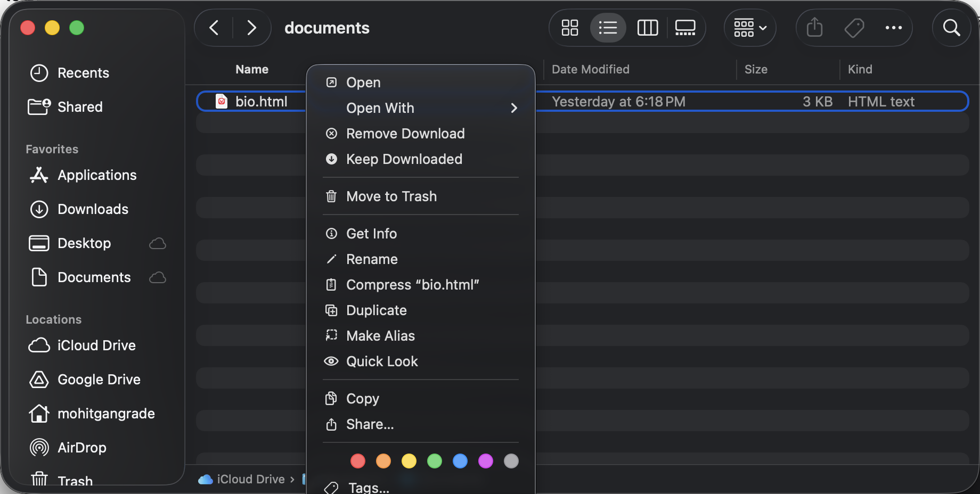The width and height of the screenshot is (980, 494).
Task: Toggle list view mode
Action: tap(608, 28)
